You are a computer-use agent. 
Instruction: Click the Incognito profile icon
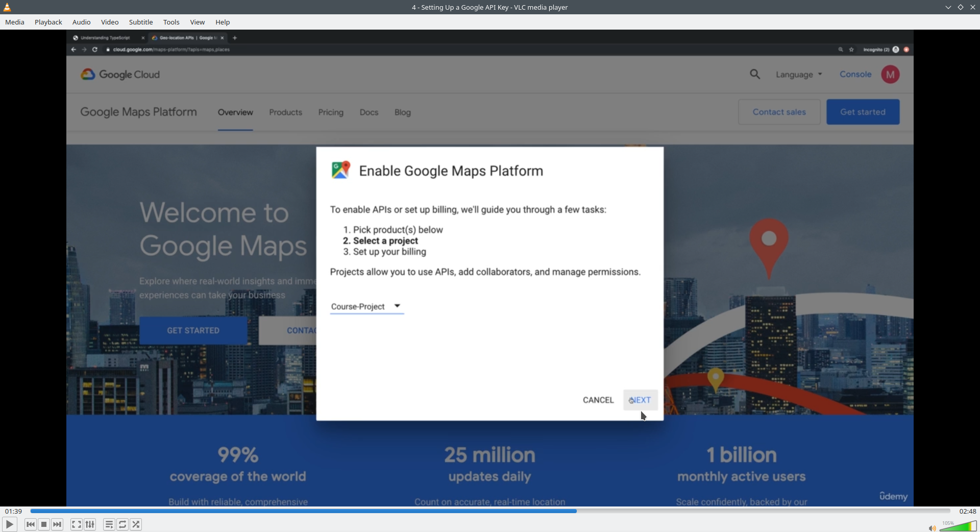pyautogui.click(x=896, y=50)
